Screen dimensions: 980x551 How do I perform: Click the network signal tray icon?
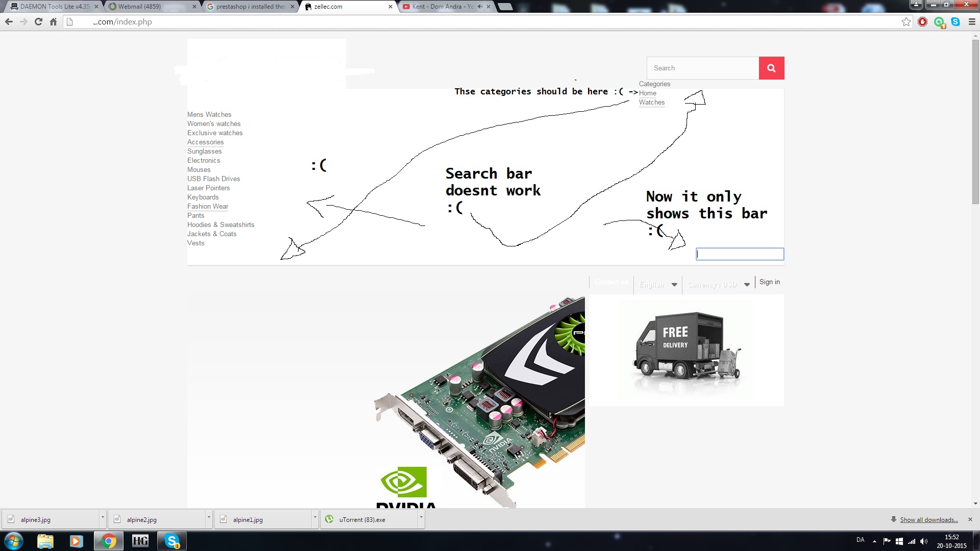pos(912,541)
